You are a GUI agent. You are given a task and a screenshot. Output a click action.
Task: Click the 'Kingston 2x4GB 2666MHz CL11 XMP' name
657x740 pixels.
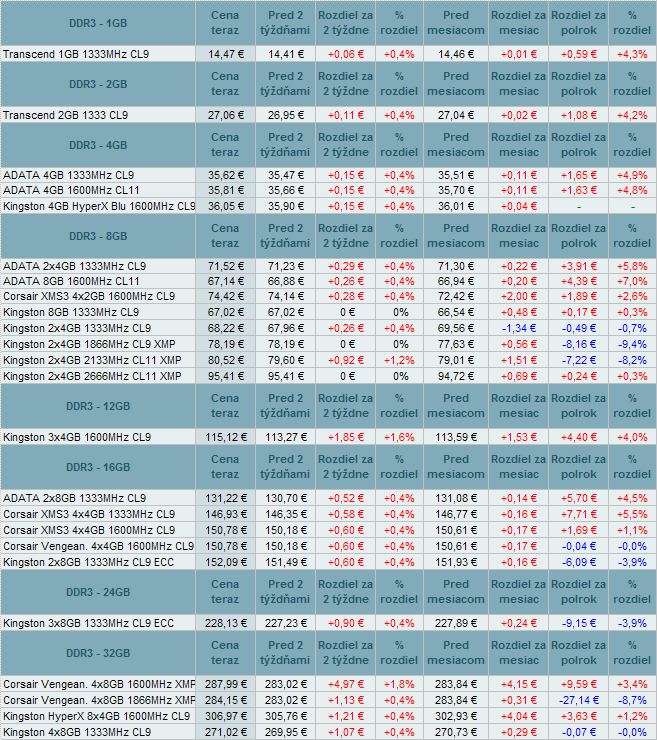[x=92, y=377]
